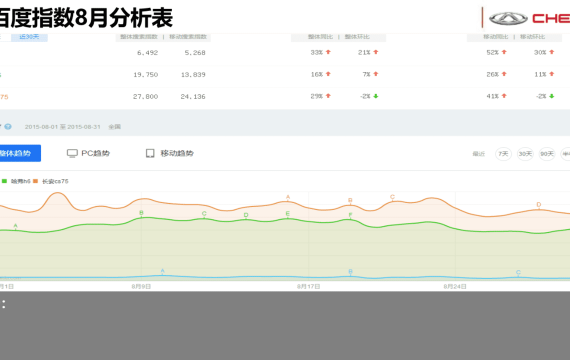Screen dimensions: 570x360
Task: Click the date range 2015-08-01 至 2015-08-31
Action: tap(63, 127)
